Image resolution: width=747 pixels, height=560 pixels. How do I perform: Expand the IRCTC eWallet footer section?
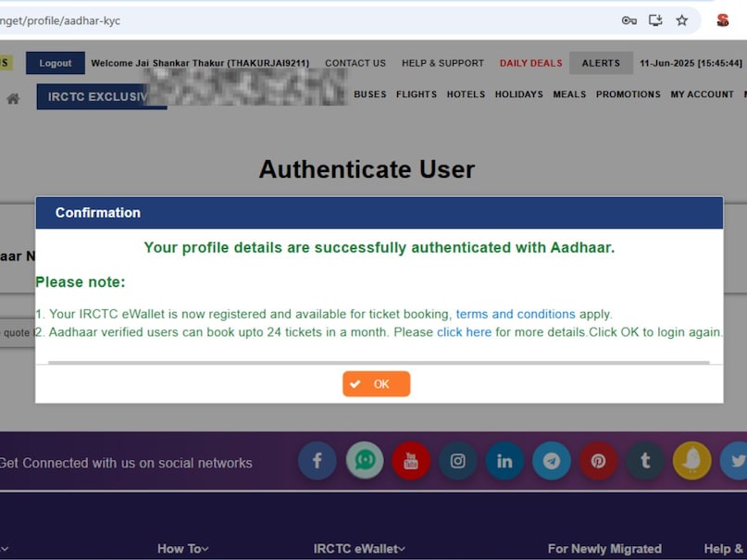(x=359, y=549)
